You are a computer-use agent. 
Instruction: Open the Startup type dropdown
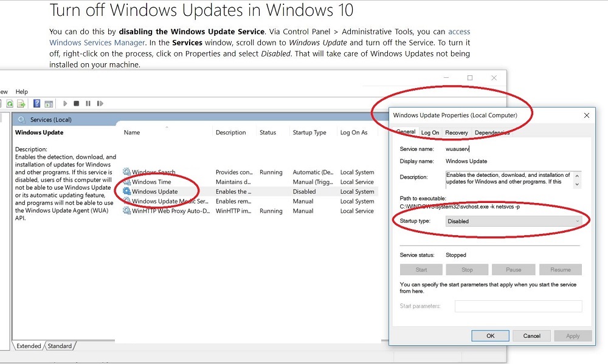tap(513, 221)
